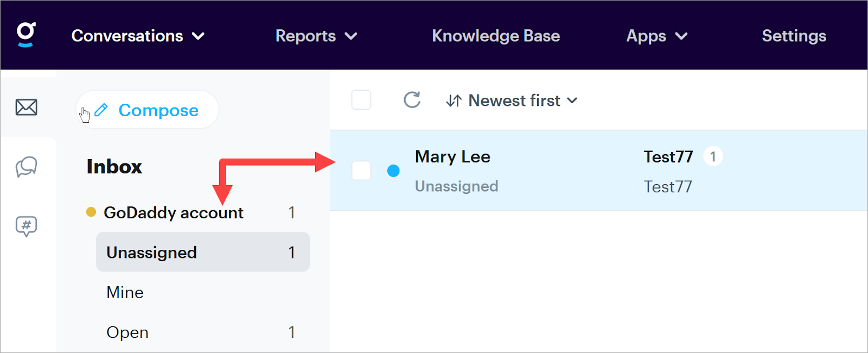The image size is (868, 353).
Task: Click the yellow GoDaddy account status dot
Action: (x=91, y=212)
